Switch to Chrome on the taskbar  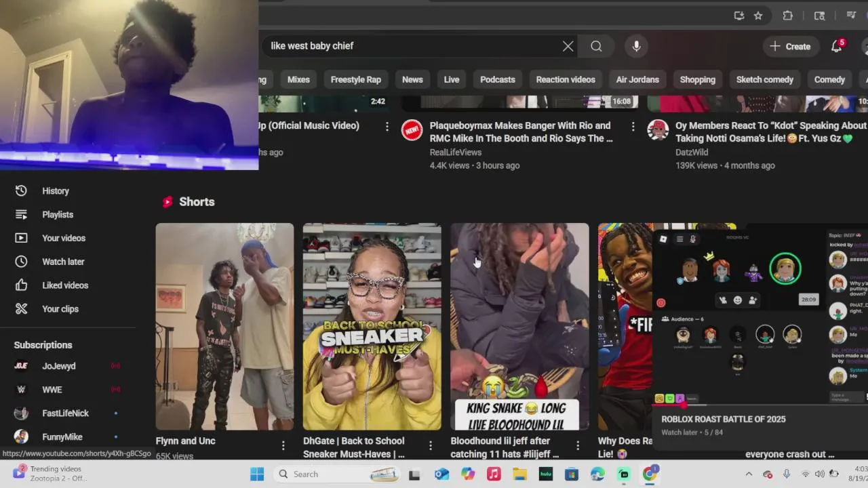click(650, 474)
